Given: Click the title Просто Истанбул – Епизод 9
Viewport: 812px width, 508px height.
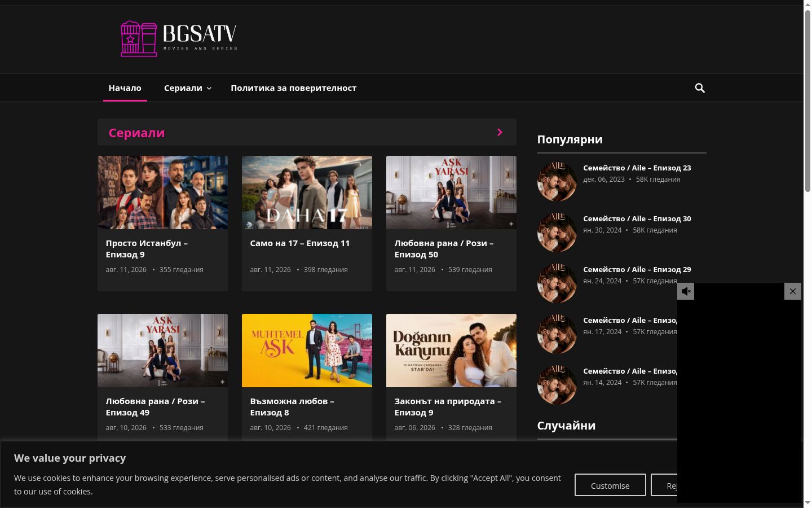Looking at the screenshot, I should pos(147,249).
